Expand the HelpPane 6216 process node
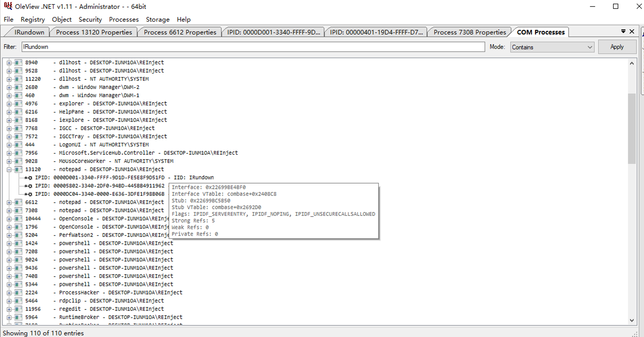Screen dimensions: 644x337 9,112
